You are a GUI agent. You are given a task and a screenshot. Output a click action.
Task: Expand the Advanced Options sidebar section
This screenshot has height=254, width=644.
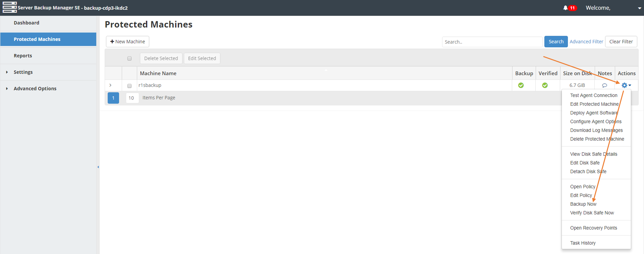point(7,89)
